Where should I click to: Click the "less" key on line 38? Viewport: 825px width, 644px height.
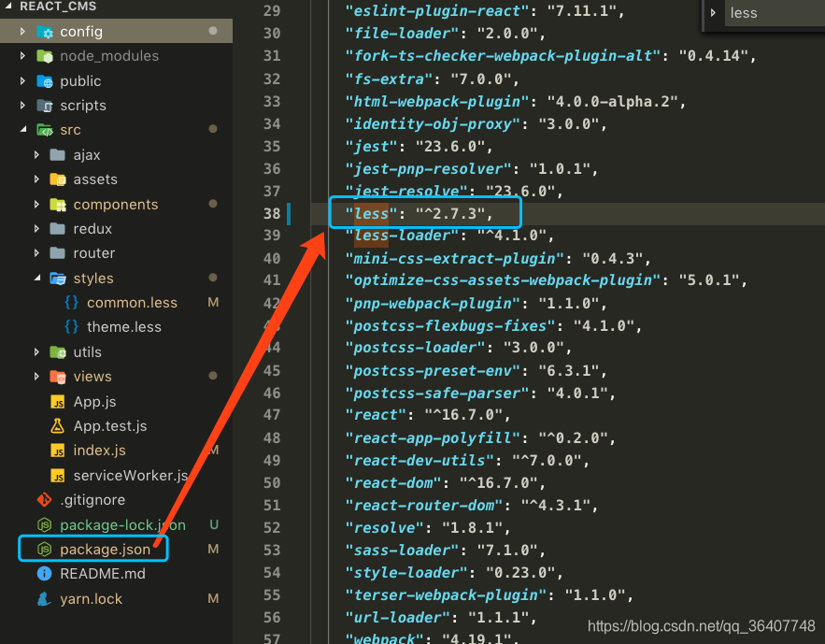(x=371, y=214)
